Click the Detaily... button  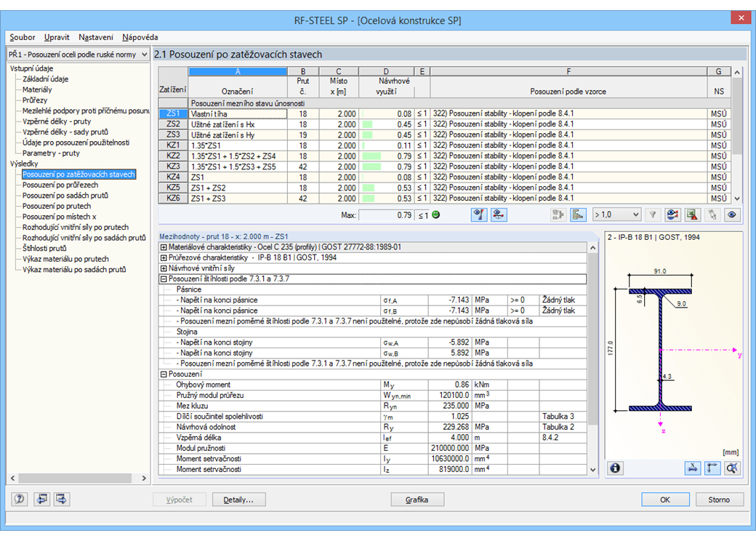239,500
